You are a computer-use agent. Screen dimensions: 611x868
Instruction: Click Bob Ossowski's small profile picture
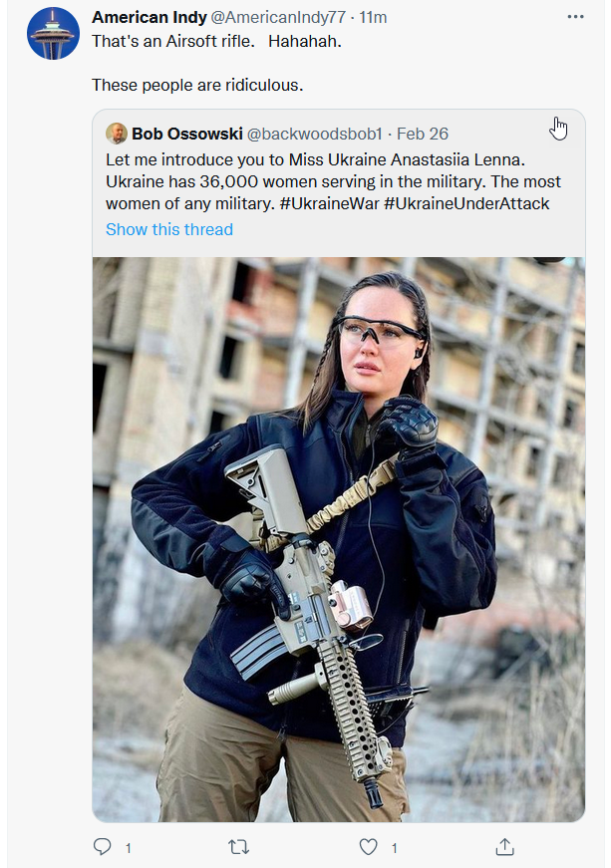coord(117,134)
